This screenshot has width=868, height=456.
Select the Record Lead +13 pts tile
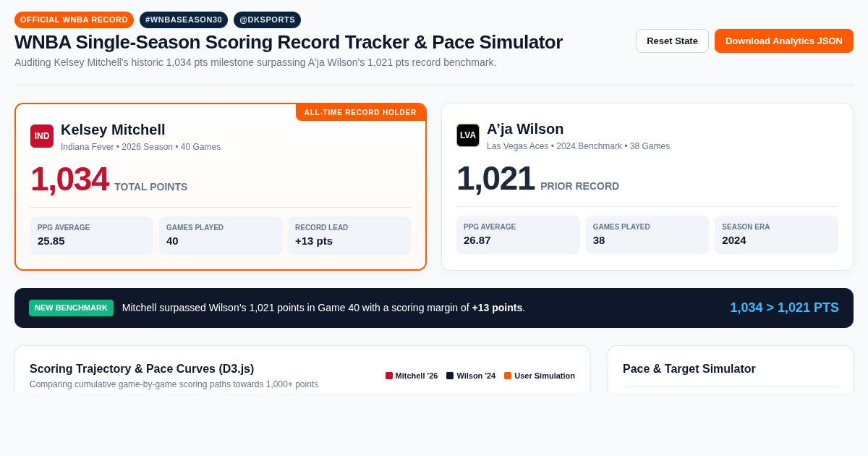click(x=349, y=235)
